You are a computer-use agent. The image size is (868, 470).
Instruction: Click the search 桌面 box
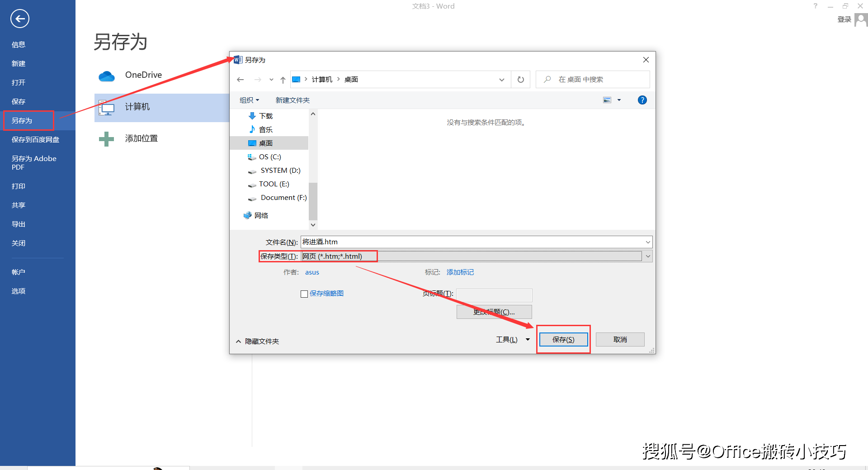point(592,80)
